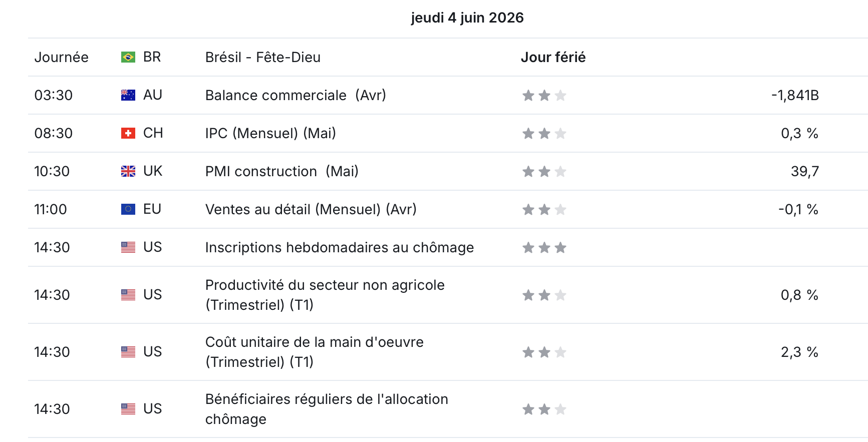Open Coût unitaire de la main d'oeuvre
Image resolution: width=868 pixels, height=442 pixels.
tap(315, 352)
